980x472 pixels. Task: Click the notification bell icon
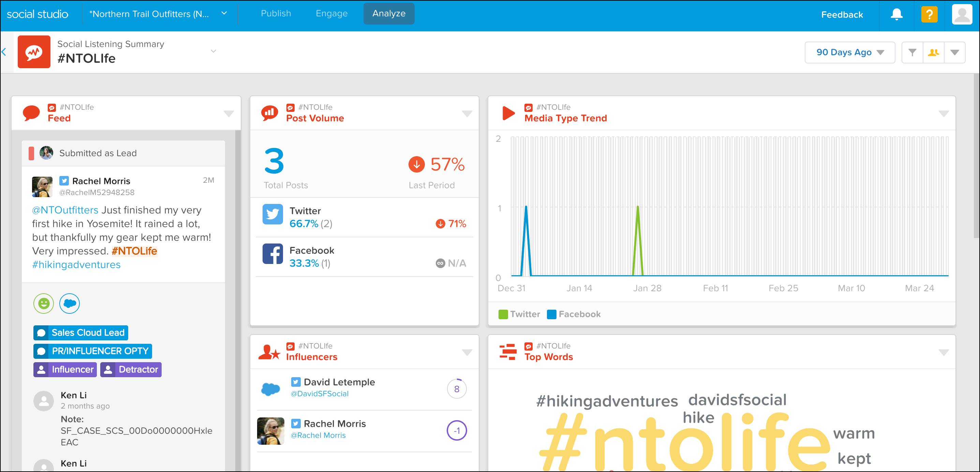tap(896, 14)
